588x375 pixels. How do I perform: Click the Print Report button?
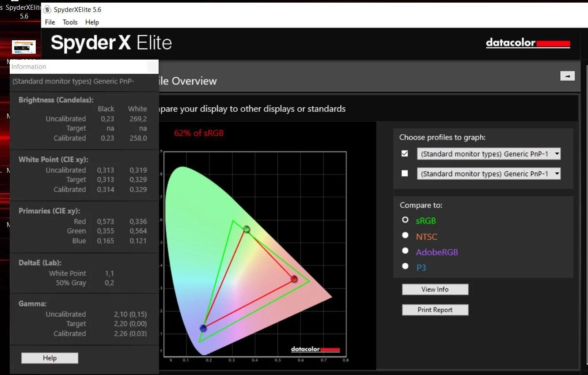pos(435,310)
